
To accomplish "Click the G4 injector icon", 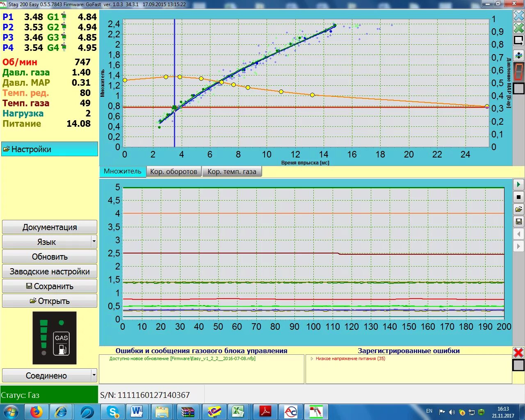I will pyautogui.click(x=64, y=47).
